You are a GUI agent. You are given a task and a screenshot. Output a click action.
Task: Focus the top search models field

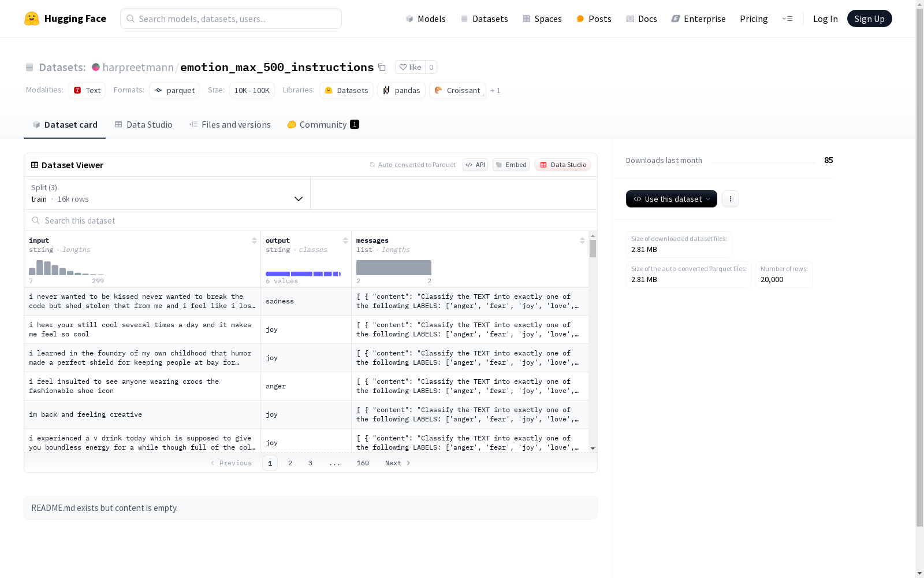coord(231,18)
